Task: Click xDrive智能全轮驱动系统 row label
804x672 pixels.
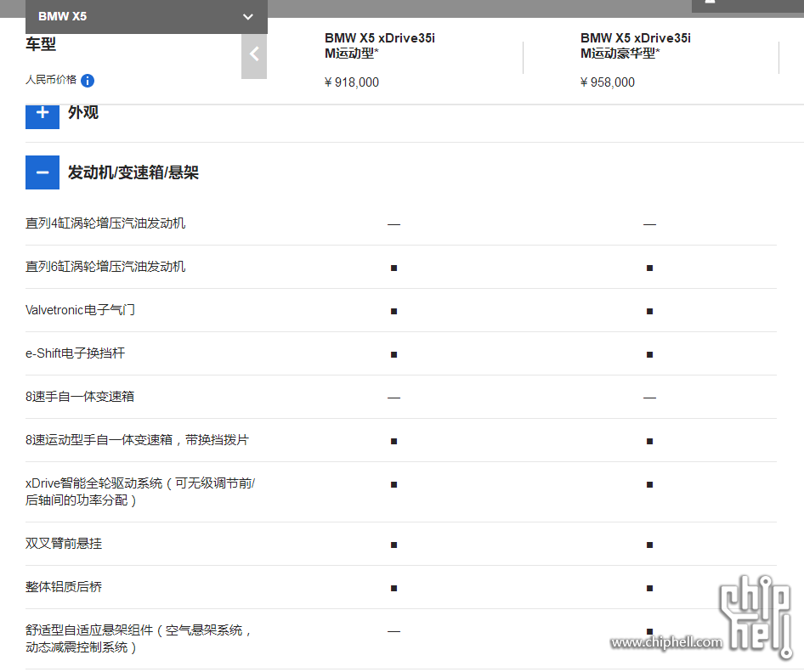Action: (140, 492)
